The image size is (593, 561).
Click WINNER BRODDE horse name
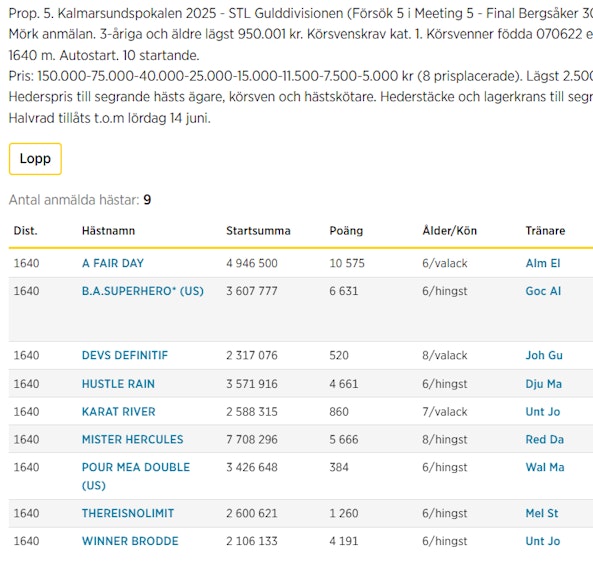tap(130, 541)
